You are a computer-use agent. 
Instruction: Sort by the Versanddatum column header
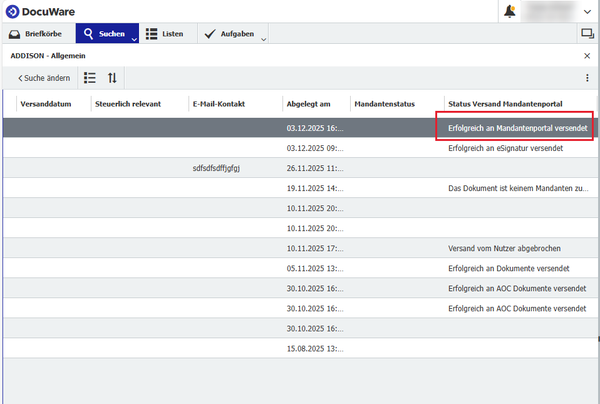pos(46,104)
